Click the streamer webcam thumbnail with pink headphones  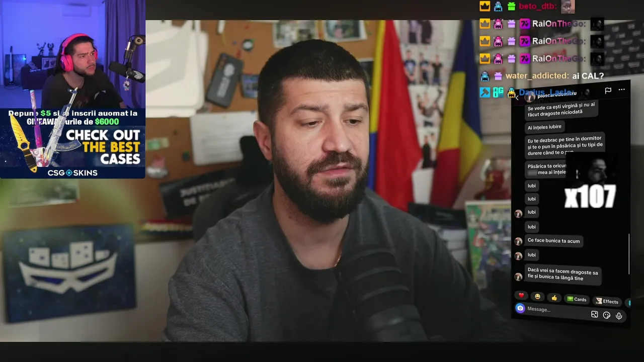click(72, 54)
